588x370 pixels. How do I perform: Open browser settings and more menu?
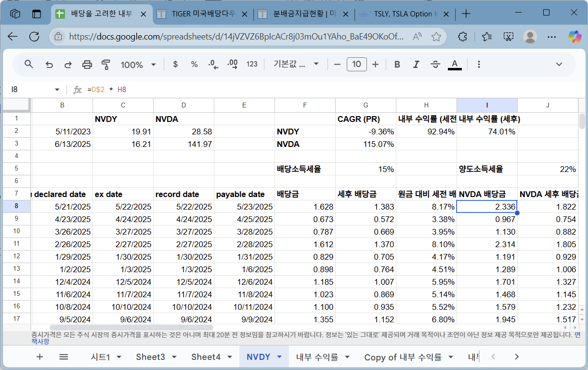coord(552,37)
